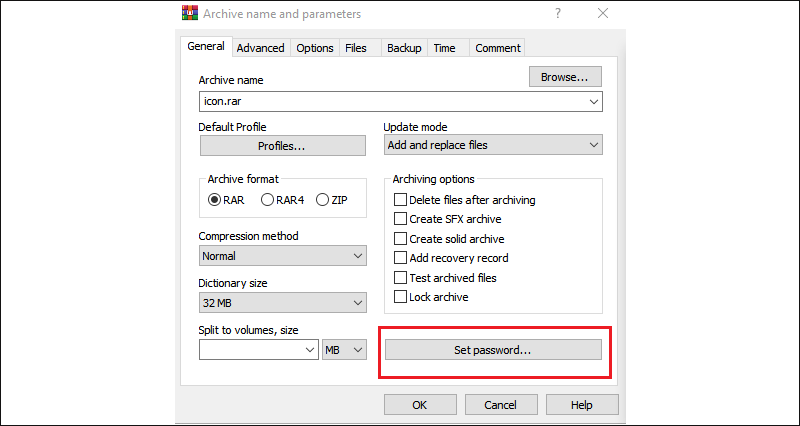Screen dimensions: 800x426
Task: Switch to the General tab
Action: pyautogui.click(x=206, y=46)
